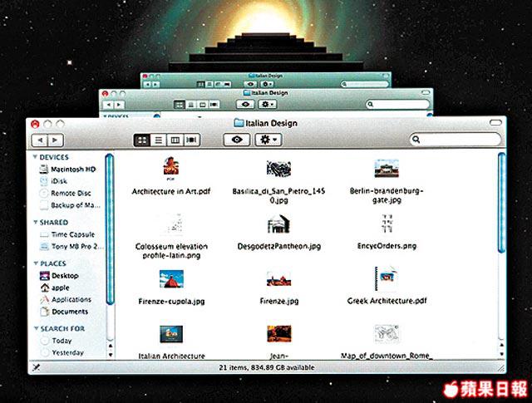The image size is (532, 403).
Task: Switch to Cover Flow view
Action: (193, 140)
